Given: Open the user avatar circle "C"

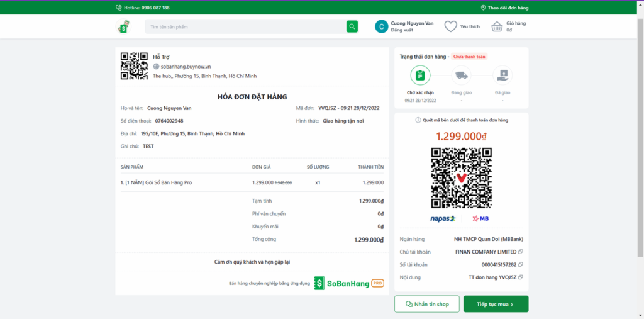Looking at the screenshot, I should pyautogui.click(x=382, y=26).
